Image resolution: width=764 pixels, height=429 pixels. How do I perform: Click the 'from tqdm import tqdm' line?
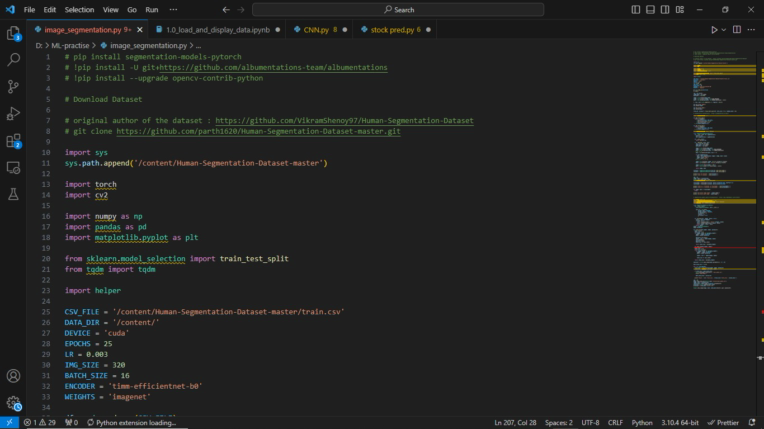[110, 269]
